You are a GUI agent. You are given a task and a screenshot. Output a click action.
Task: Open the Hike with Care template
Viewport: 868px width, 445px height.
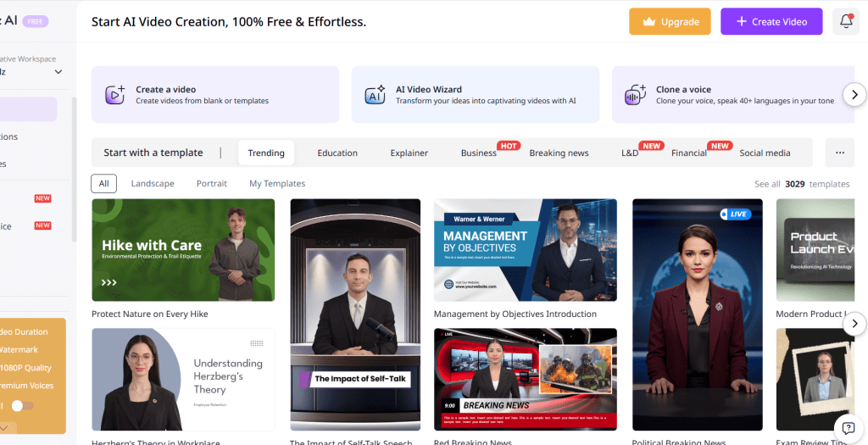[x=183, y=249]
